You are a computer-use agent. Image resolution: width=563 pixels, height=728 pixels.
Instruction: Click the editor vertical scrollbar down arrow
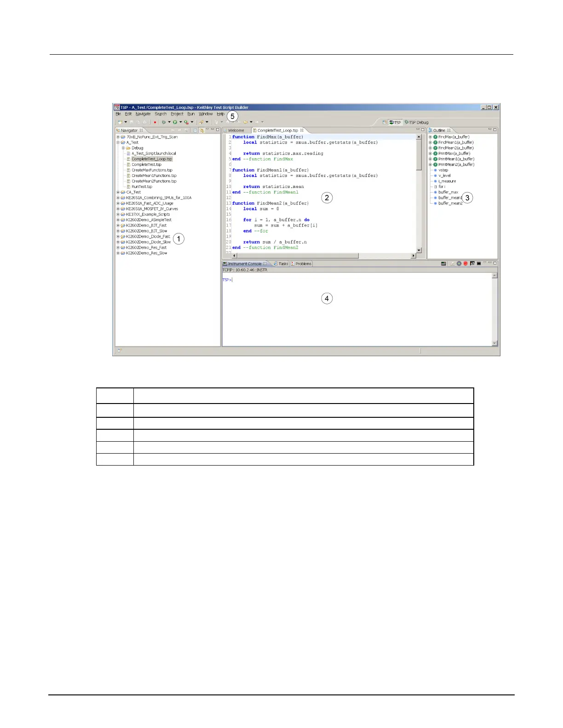(x=419, y=250)
